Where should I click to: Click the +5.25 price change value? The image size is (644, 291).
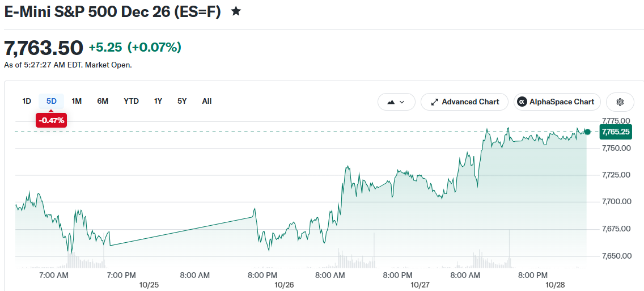pyautogui.click(x=105, y=48)
